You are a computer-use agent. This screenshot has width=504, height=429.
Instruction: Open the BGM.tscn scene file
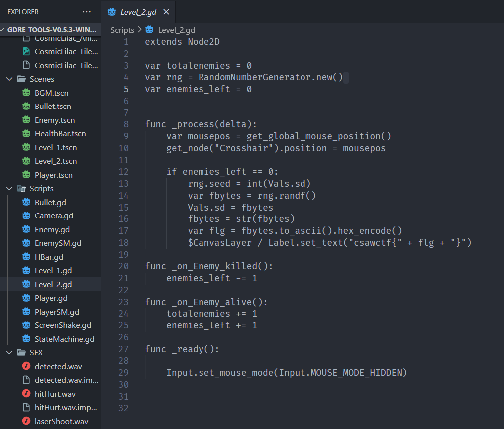tap(51, 93)
